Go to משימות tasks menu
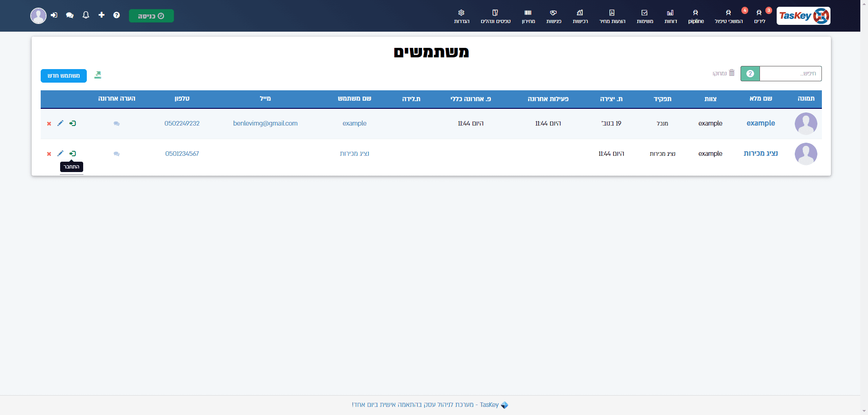This screenshot has width=868, height=415. (645, 16)
